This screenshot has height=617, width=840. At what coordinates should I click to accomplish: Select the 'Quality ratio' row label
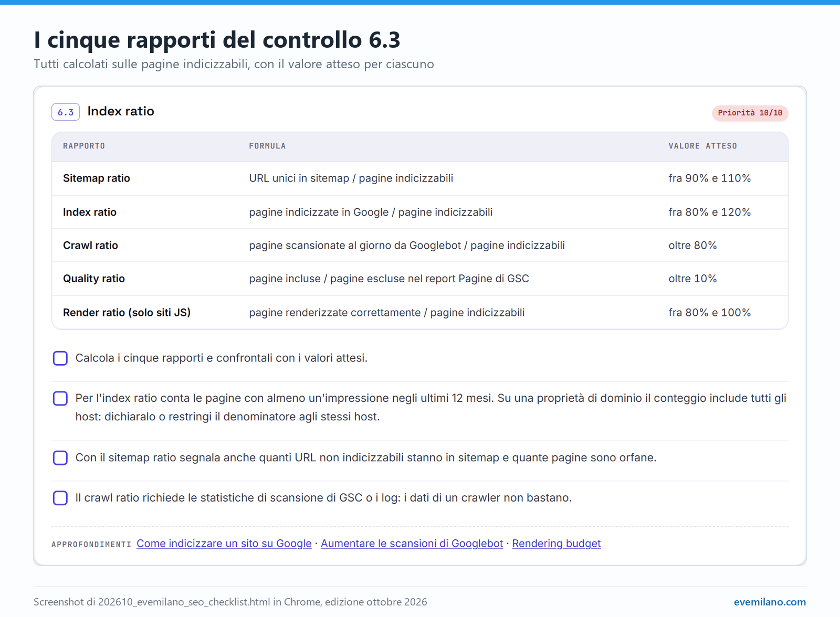tap(94, 279)
